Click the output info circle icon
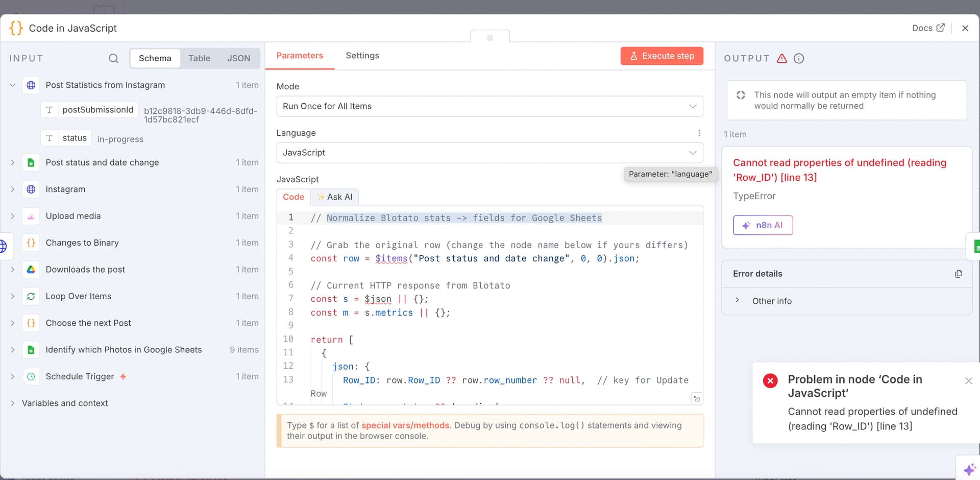This screenshot has height=480, width=980. click(x=799, y=58)
